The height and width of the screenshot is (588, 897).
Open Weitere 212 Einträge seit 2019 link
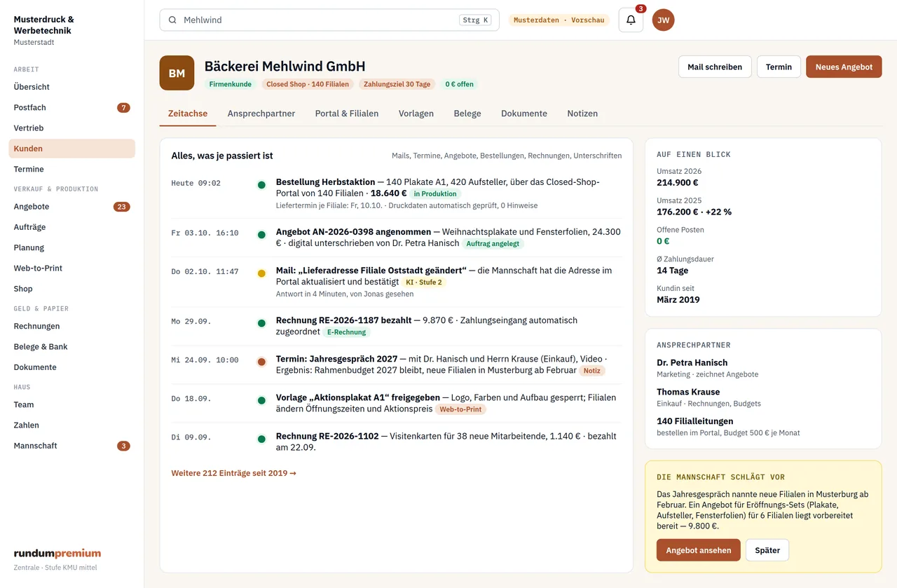(234, 473)
